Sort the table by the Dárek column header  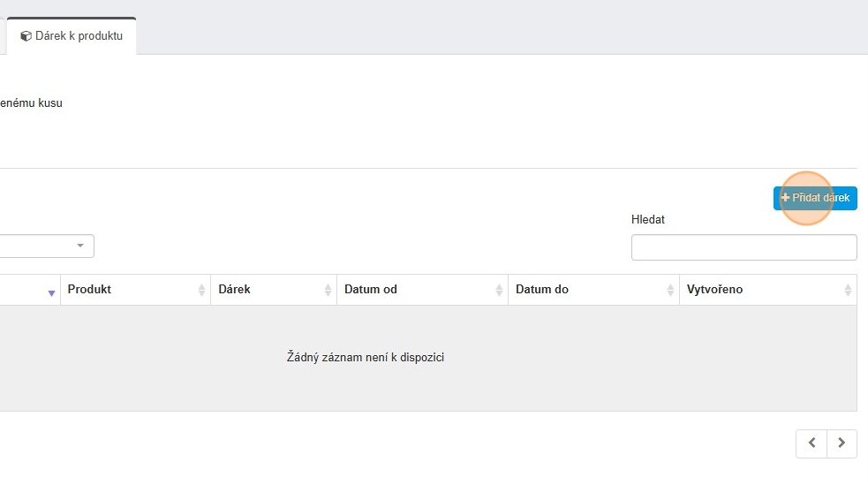pyautogui.click(x=235, y=290)
